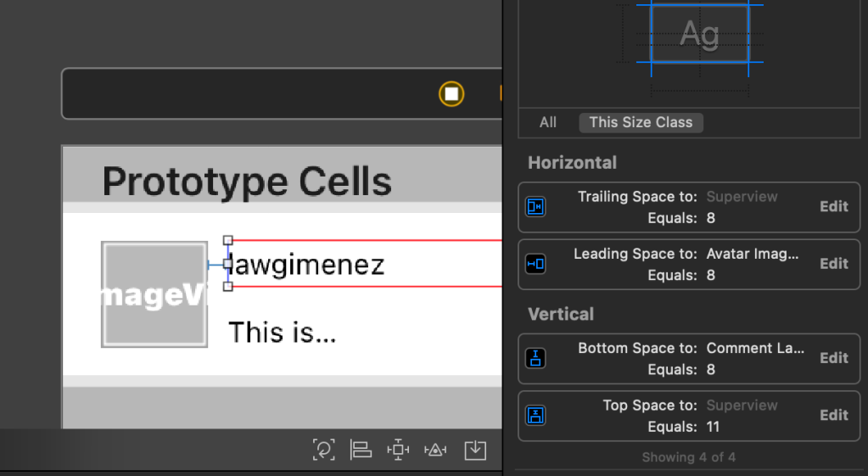
Task: Select the This Size Class tab
Action: (641, 122)
